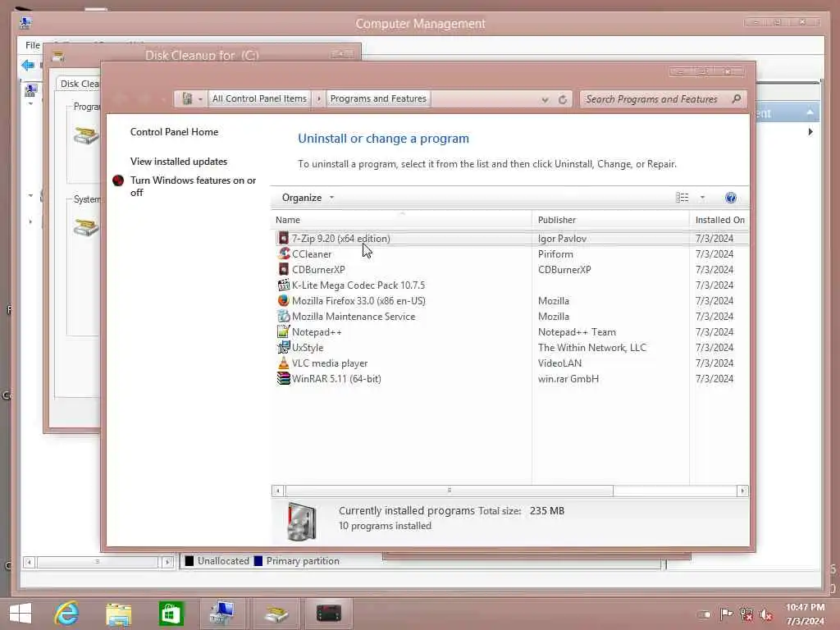
Task: Open the address bar history dropdown
Action: 545,99
